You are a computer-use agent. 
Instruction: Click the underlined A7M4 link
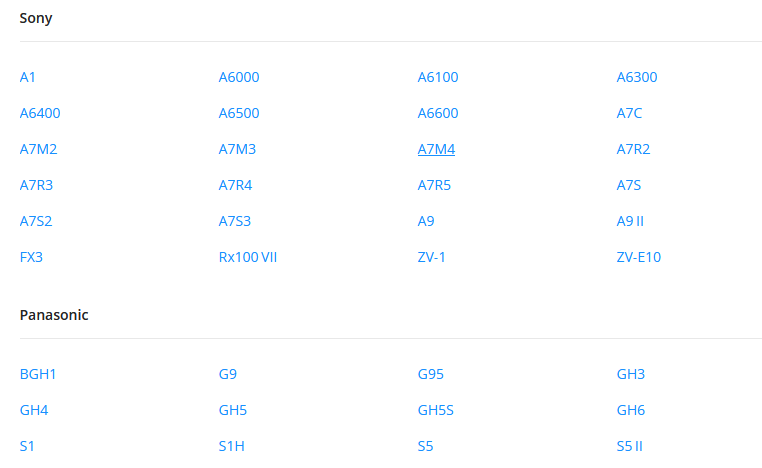(436, 149)
